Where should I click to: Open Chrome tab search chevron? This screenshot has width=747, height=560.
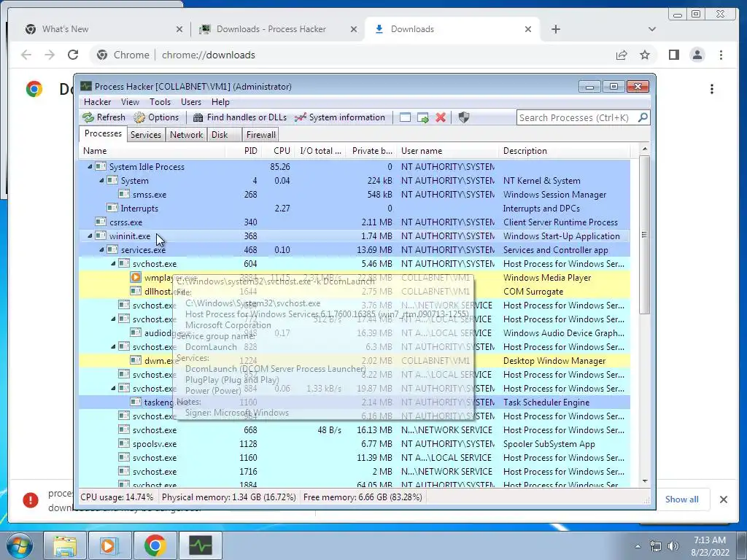pyautogui.click(x=652, y=29)
